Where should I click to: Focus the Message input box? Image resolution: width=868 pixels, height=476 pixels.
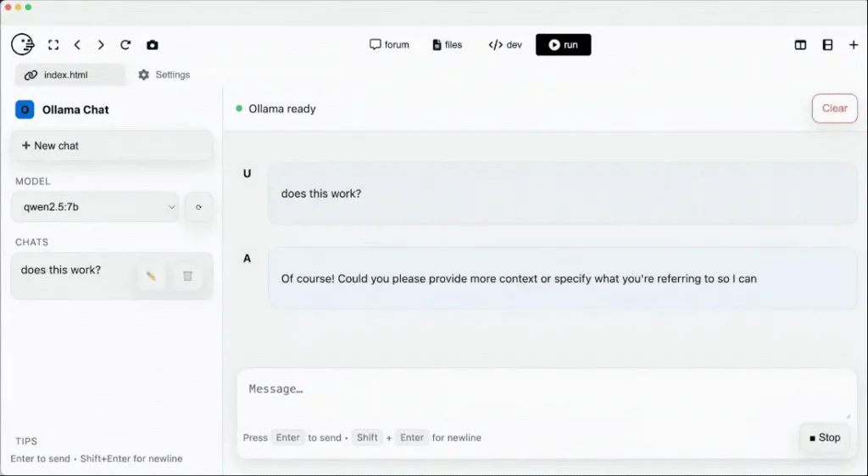point(547,396)
